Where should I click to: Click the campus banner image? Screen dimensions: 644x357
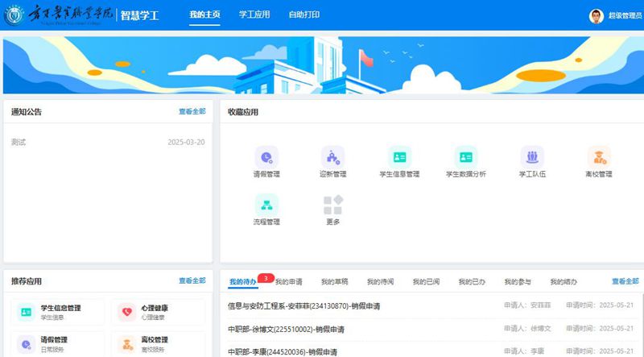[322, 64]
